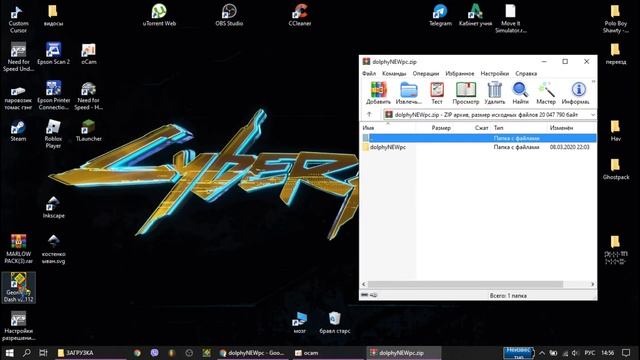Go up one folder level arrow
640x360 pixels.
click(369, 115)
